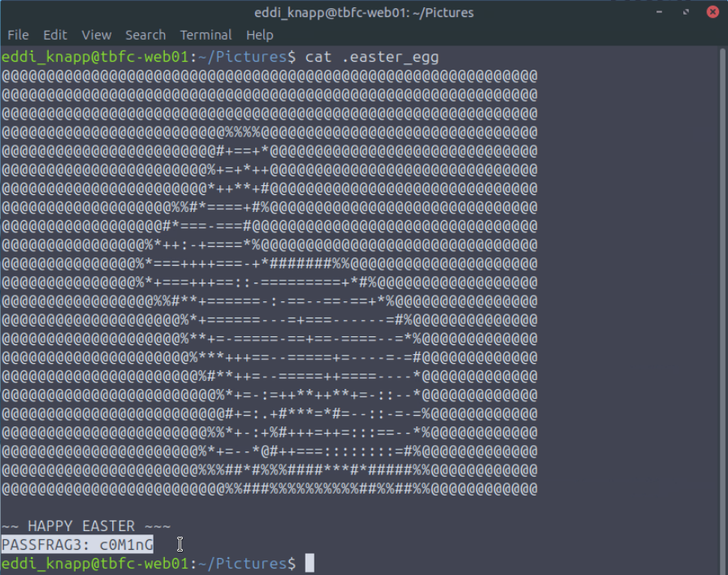728x575 pixels.
Task: Open the File menu
Action: [18, 35]
